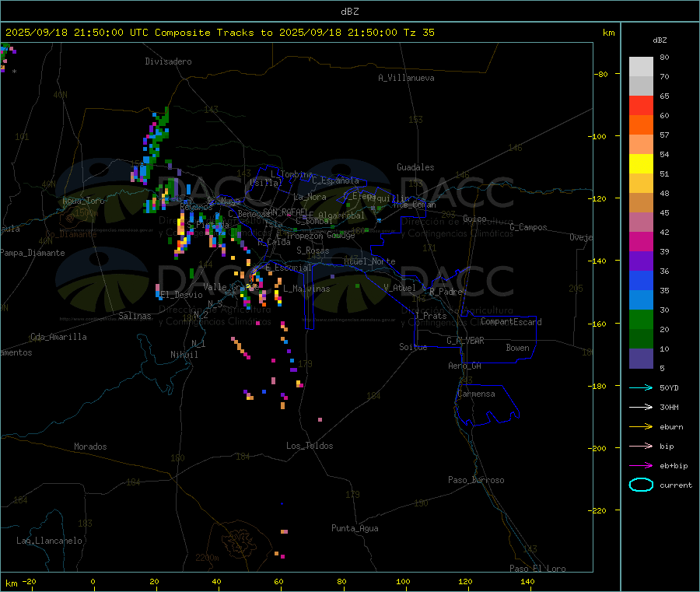Click the -80 km axis tick label
This screenshot has width=700, height=592.
(601, 74)
